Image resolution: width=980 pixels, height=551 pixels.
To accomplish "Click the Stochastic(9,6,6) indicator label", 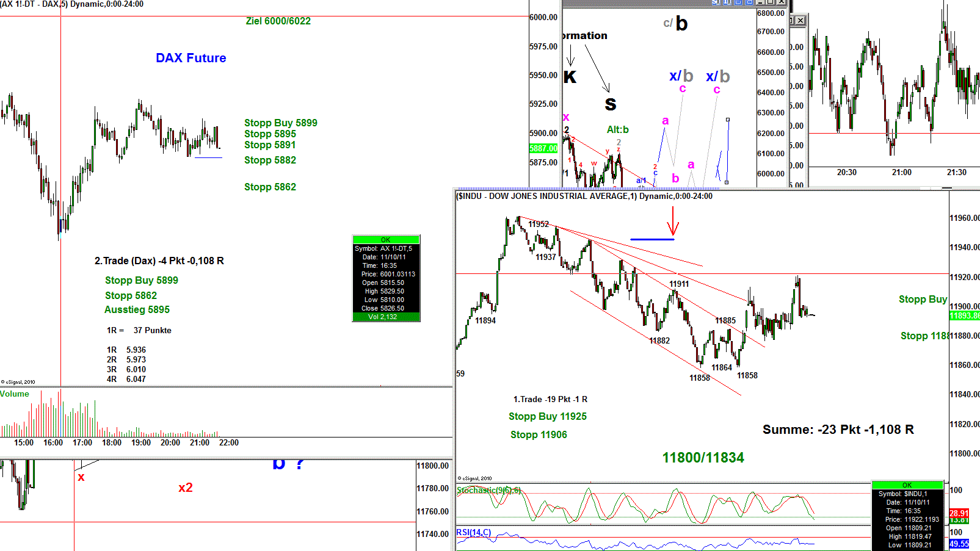I will pyautogui.click(x=488, y=490).
